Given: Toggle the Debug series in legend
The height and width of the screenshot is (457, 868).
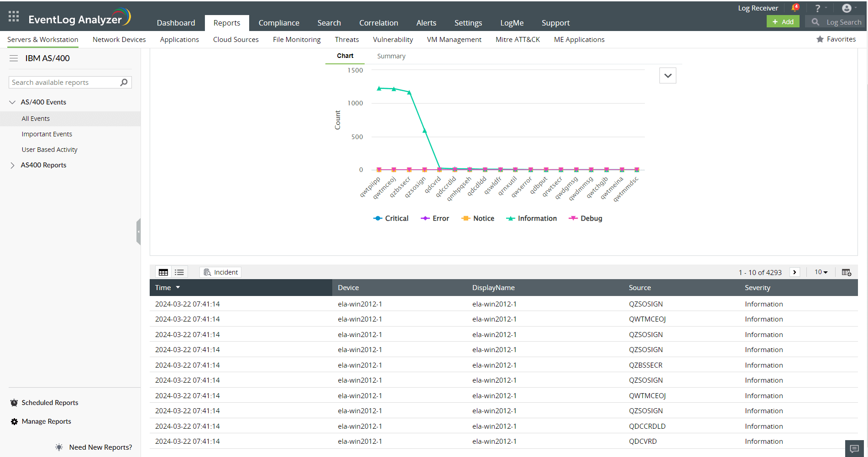Looking at the screenshot, I should point(586,218).
